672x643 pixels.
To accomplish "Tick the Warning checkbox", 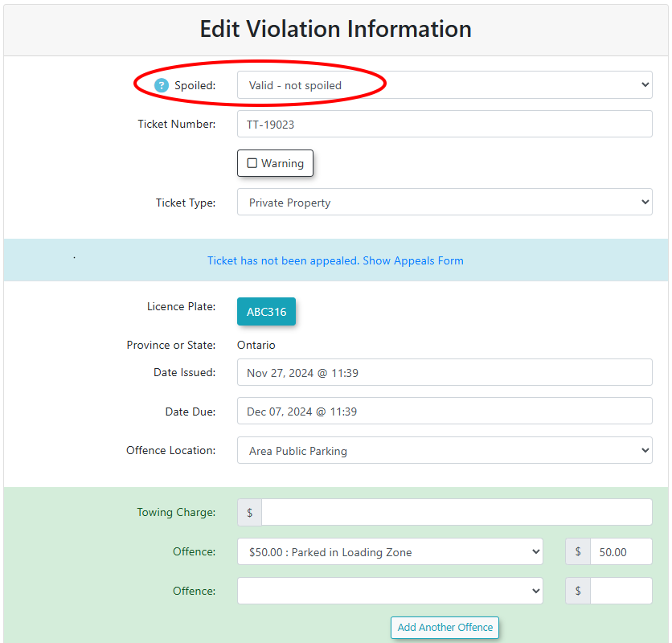I will coord(252,163).
